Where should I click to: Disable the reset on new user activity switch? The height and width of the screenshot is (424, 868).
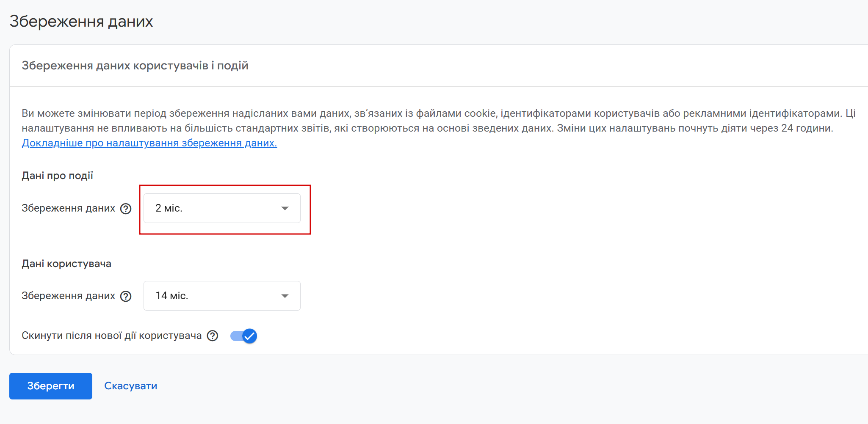[x=244, y=336]
